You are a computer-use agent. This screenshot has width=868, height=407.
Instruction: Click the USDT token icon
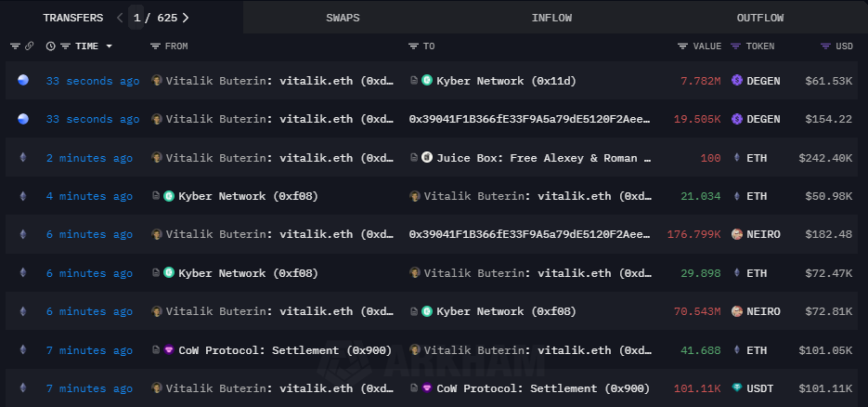[x=737, y=388]
